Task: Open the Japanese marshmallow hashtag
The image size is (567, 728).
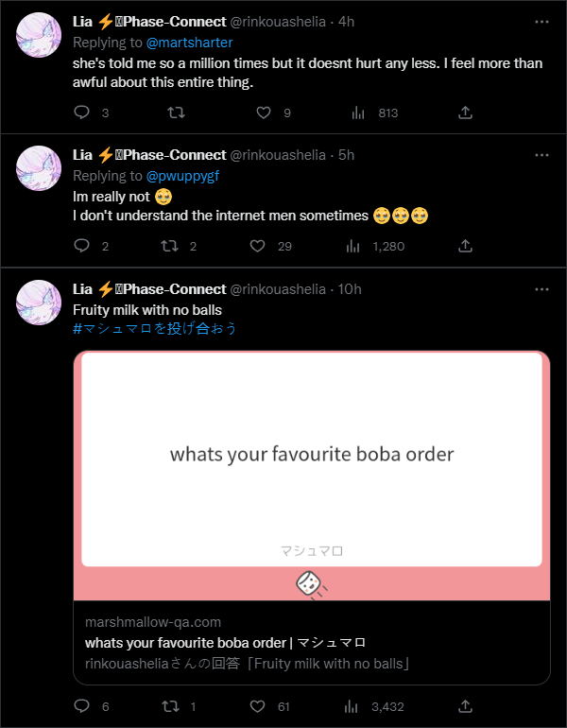Action: tap(155, 329)
